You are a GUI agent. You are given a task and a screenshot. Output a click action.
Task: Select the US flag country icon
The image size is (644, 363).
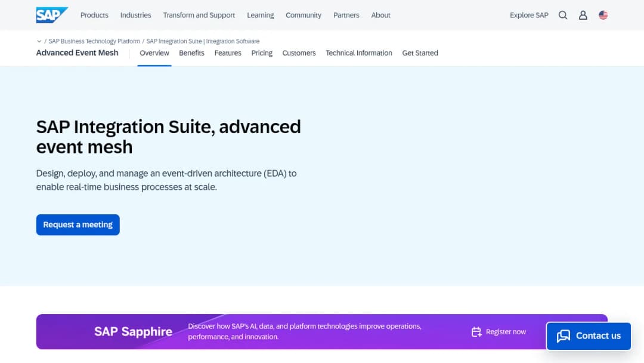[603, 15]
